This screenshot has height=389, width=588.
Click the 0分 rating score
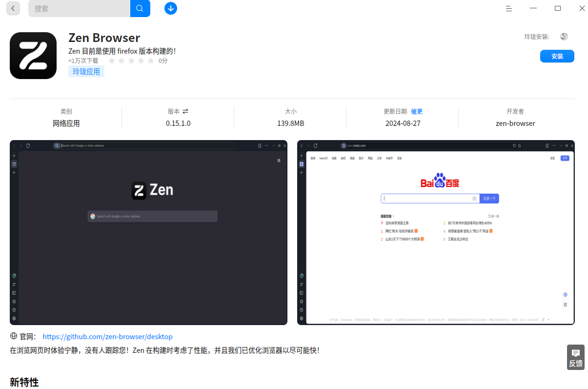(x=163, y=61)
